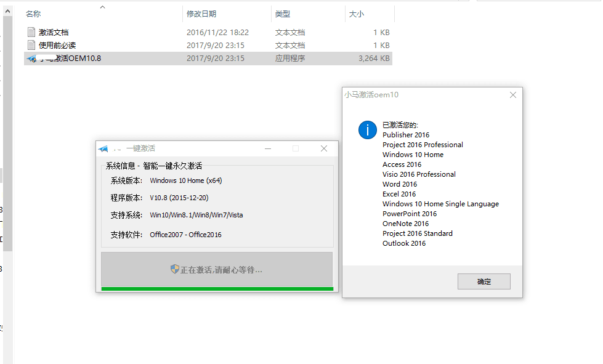Click the V10.8 (2015-12-20) version value
Image resolution: width=603 pixels, height=364 pixels.
point(179,198)
